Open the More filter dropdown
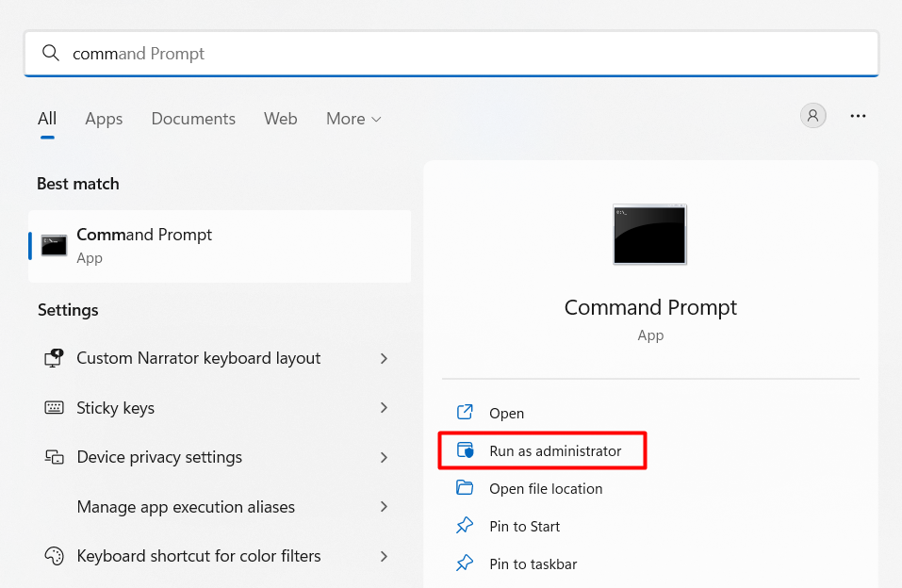The width and height of the screenshot is (902, 588). 353,119
